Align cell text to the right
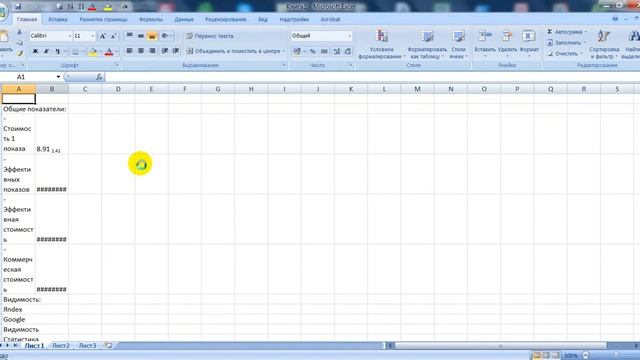This screenshot has width=640, height=360. pos(152,51)
